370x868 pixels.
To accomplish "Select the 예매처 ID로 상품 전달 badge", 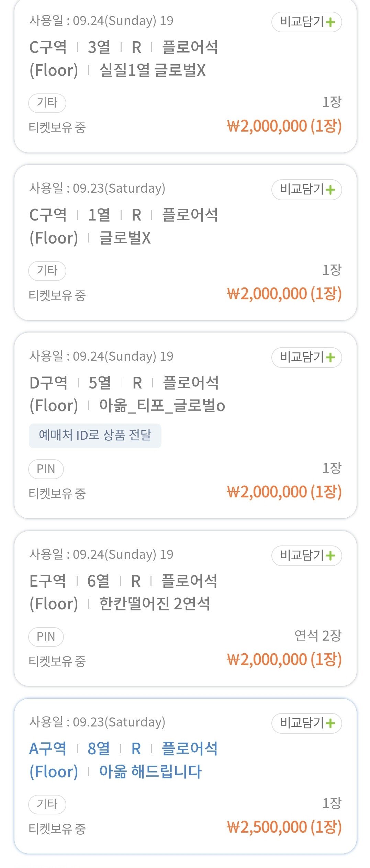I will pyautogui.click(x=95, y=436).
